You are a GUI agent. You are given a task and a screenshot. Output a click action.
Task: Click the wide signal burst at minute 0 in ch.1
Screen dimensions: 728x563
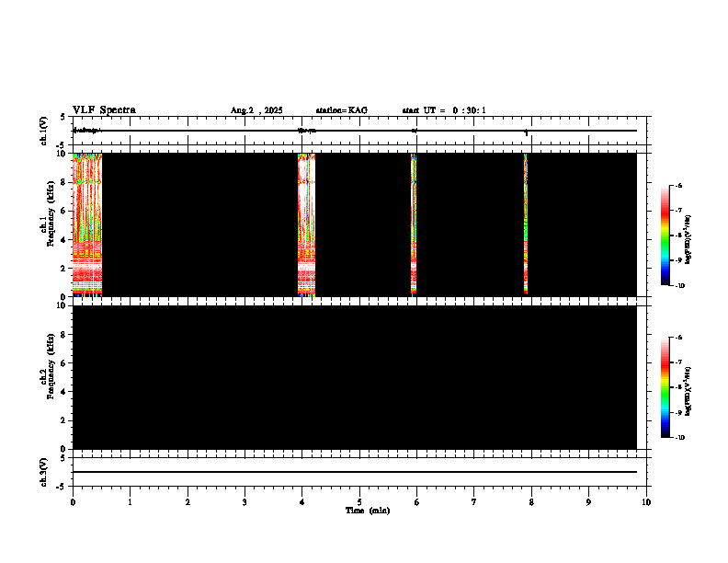point(86,224)
